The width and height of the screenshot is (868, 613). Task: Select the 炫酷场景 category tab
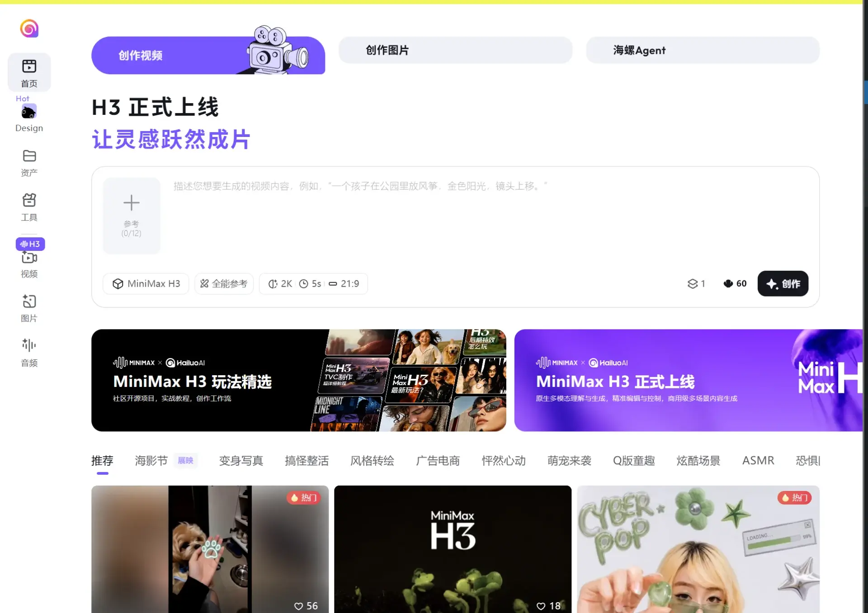698,461
